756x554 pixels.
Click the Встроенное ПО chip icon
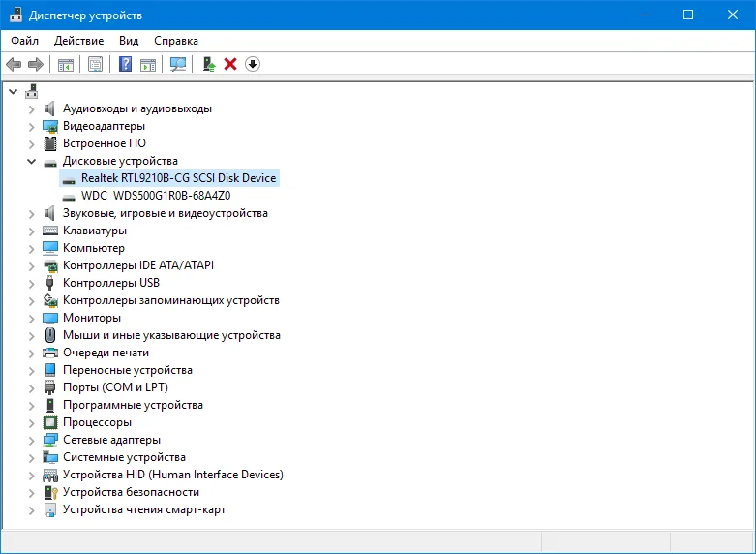click(50, 143)
